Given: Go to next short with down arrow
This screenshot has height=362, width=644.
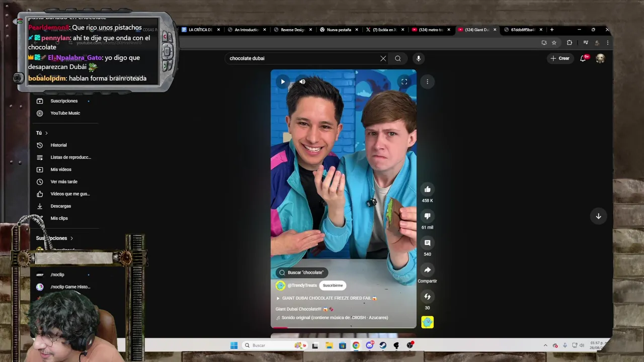Looking at the screenshot, I should pos(598,216).
